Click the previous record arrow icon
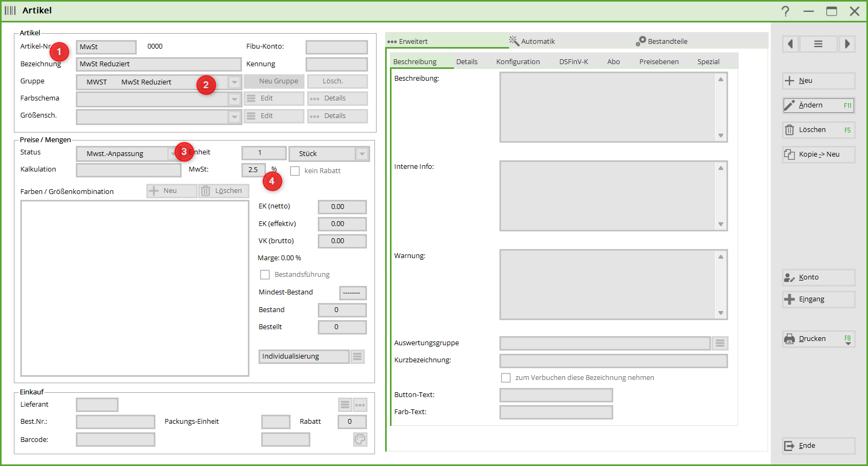This screenshot has height=466, width=868. tap(791, 44)
